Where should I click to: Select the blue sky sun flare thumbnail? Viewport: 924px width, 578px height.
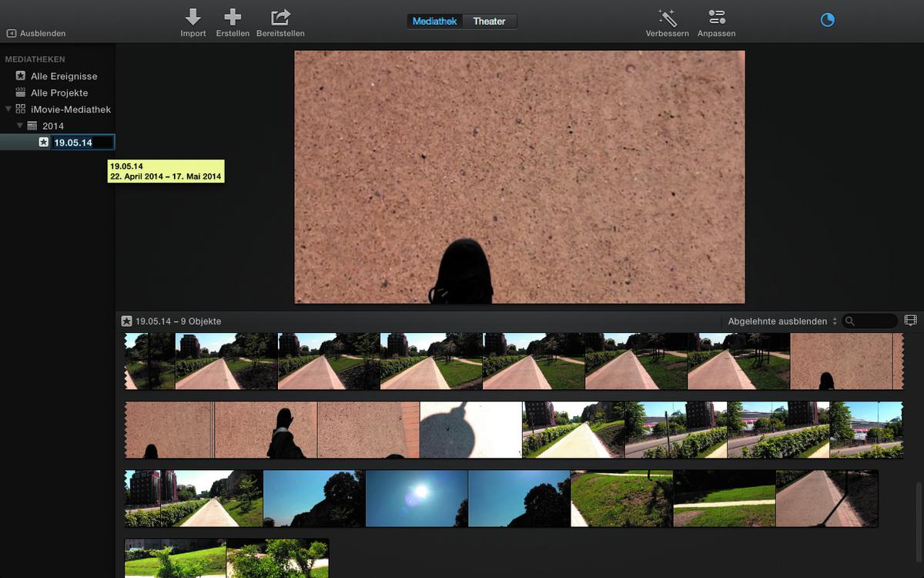tap(417, 499)
